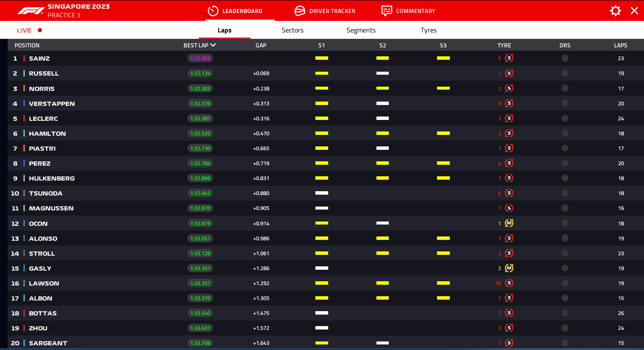Click Lawson's tyre age 10
The width and height of the screenshot is (644, 350).
pos(498,283)
